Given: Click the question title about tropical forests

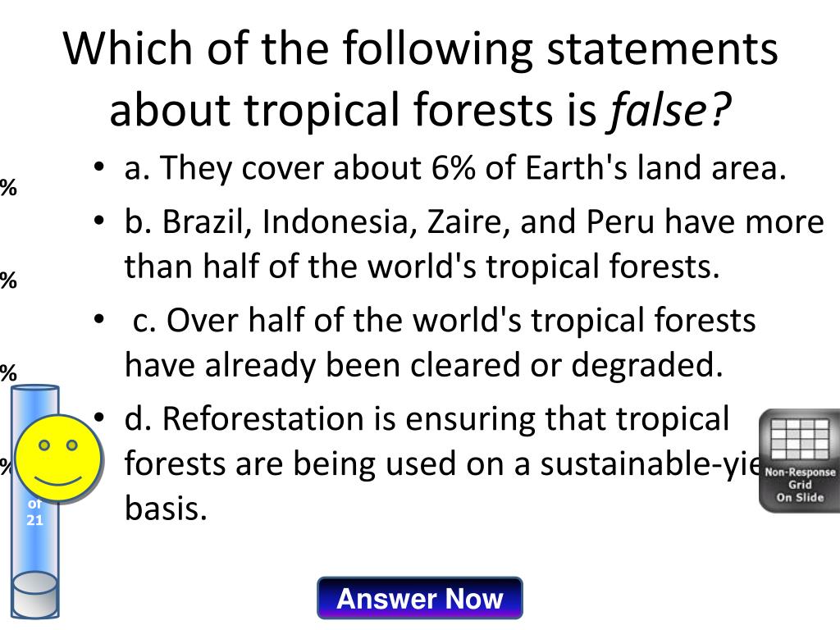Looking at the screenshot, I should point(421,78).
